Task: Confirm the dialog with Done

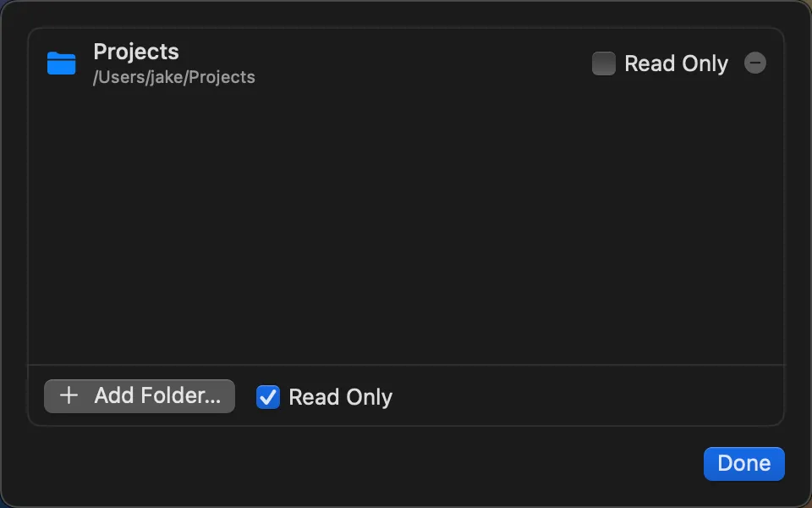Action: pos(743,463)
